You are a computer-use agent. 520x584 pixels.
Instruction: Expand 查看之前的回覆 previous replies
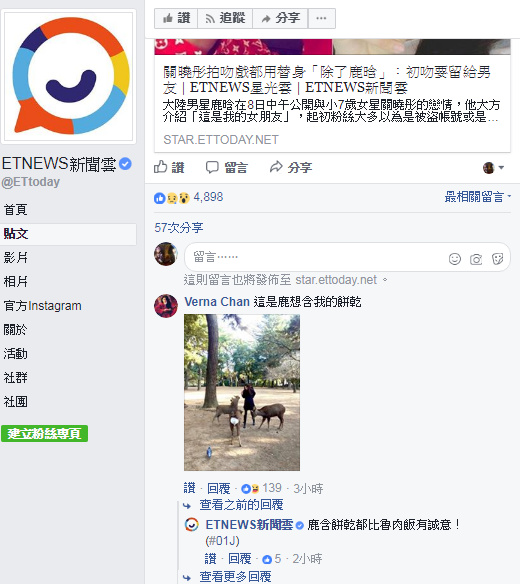pos(241,505)
